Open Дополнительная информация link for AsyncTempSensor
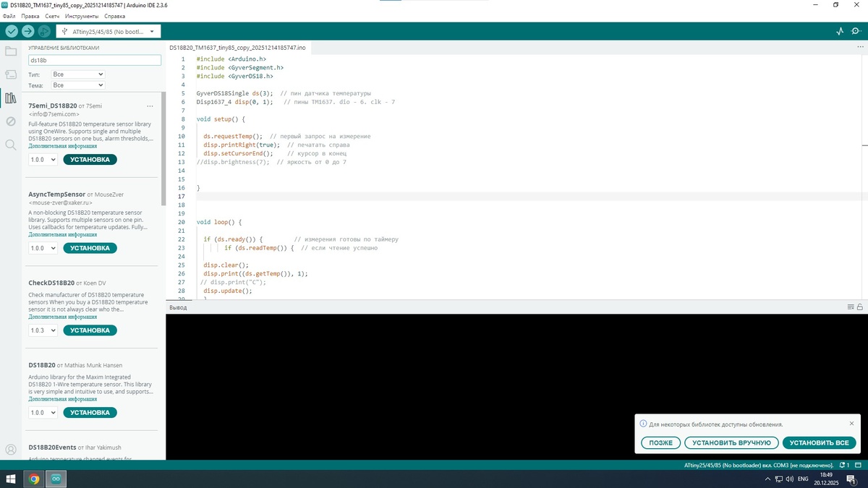The width and height of the screenshot is (868, 488). [x=63, y=235]
